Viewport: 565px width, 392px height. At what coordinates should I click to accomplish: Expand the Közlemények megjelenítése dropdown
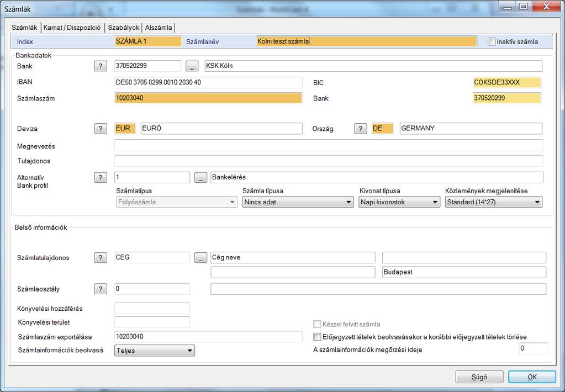494,202
